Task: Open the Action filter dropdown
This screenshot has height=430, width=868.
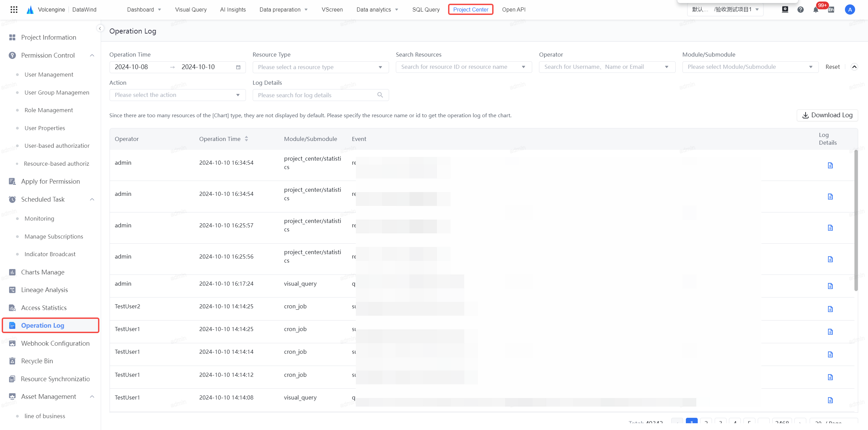Action: click(177, 95)
